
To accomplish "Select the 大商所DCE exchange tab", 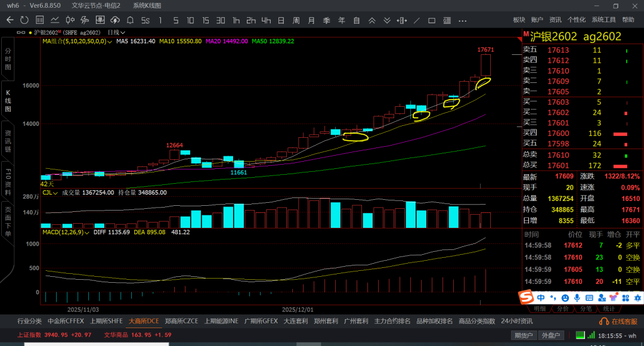I will point(144,321).
